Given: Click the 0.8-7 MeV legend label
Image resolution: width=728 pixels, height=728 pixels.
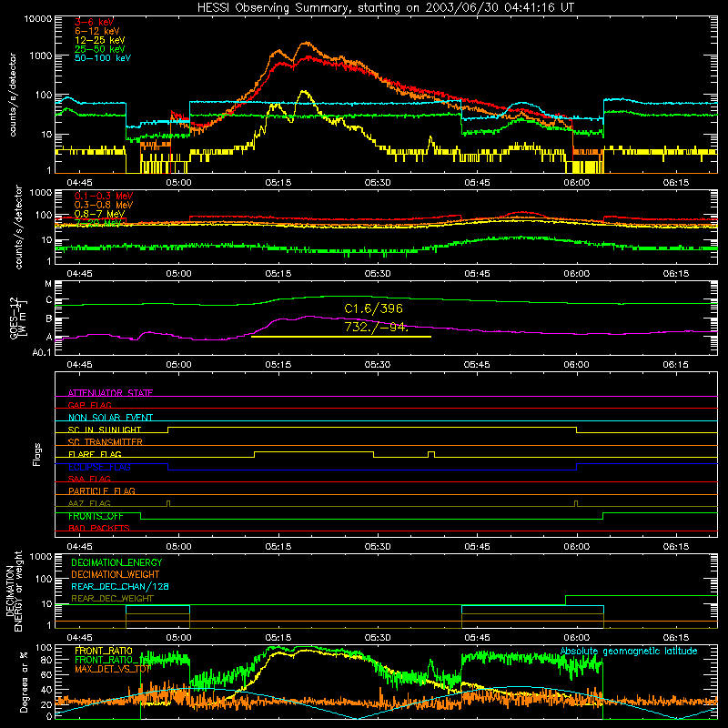Looking at the screenshot, I should (x=99, y=214).
